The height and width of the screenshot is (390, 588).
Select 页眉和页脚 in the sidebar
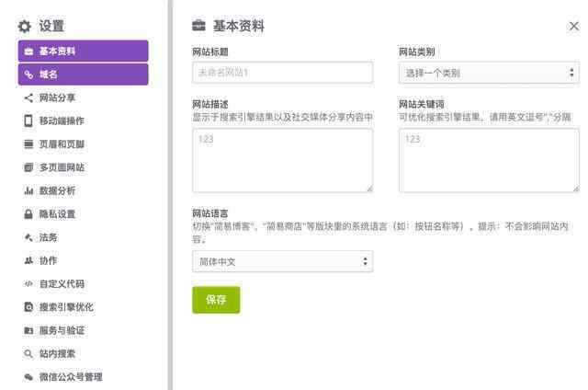[x=62, y=144]
